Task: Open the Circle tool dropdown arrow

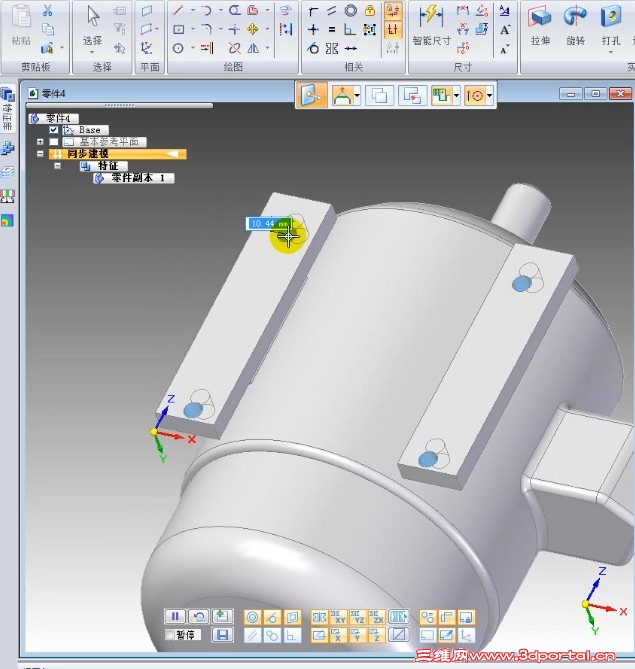Action: pos(192,48)
